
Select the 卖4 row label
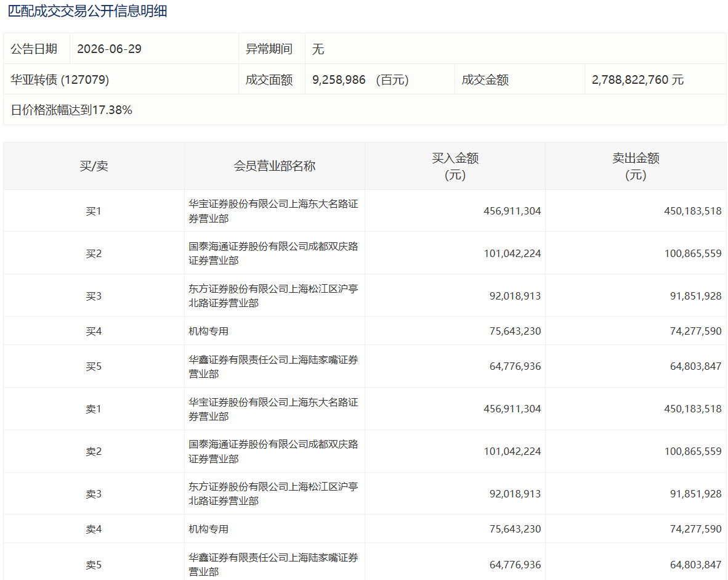(94, 529)
